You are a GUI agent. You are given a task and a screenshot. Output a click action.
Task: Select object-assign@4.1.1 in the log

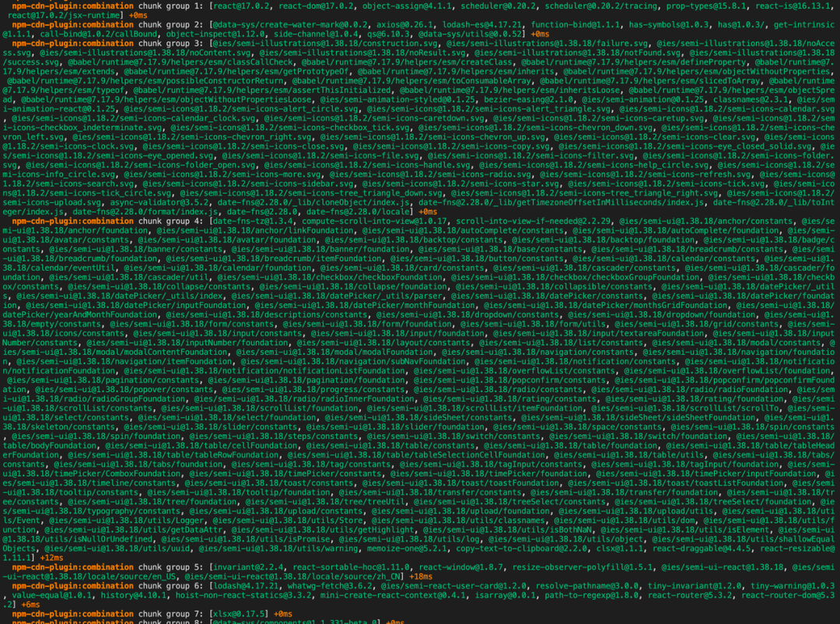pyautogui.click(x=409, y=6)
